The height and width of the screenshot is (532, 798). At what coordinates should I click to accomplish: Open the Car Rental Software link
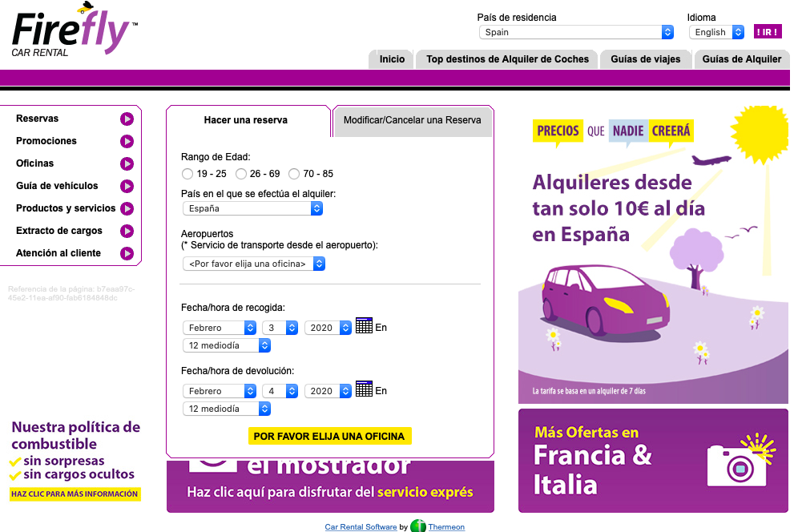click(361, 527)
